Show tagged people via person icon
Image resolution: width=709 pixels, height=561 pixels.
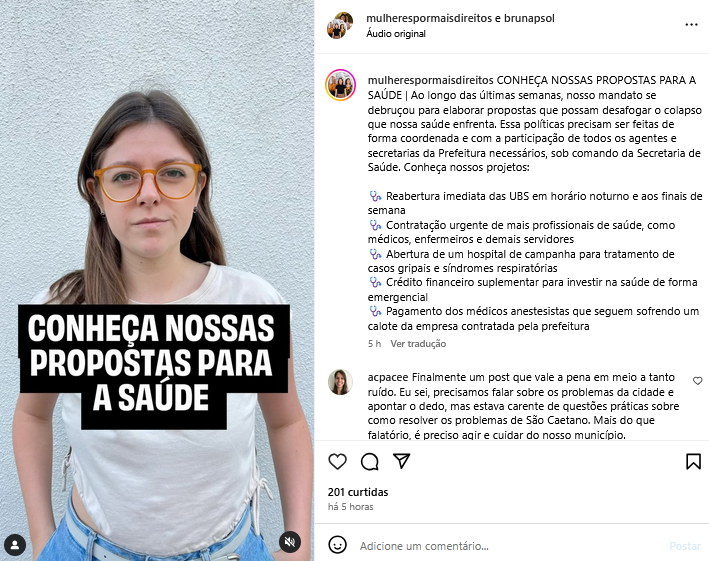pos(15,545)
